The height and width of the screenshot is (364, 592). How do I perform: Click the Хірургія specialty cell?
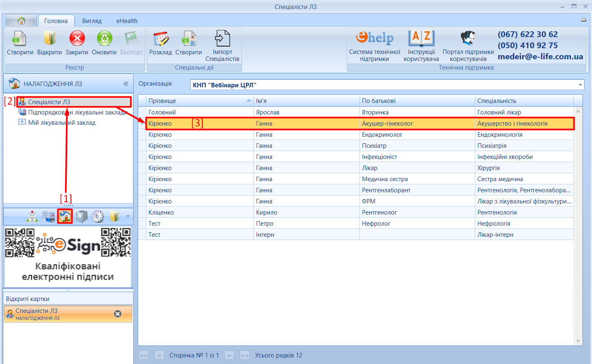pyautogui.click(x=524, y=168)
